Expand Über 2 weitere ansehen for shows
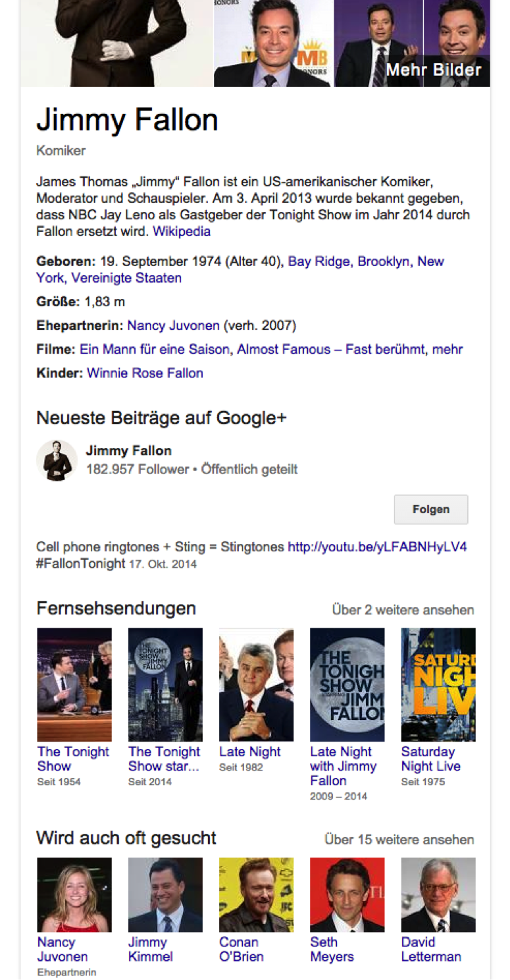510x980 pixels. 403,610
